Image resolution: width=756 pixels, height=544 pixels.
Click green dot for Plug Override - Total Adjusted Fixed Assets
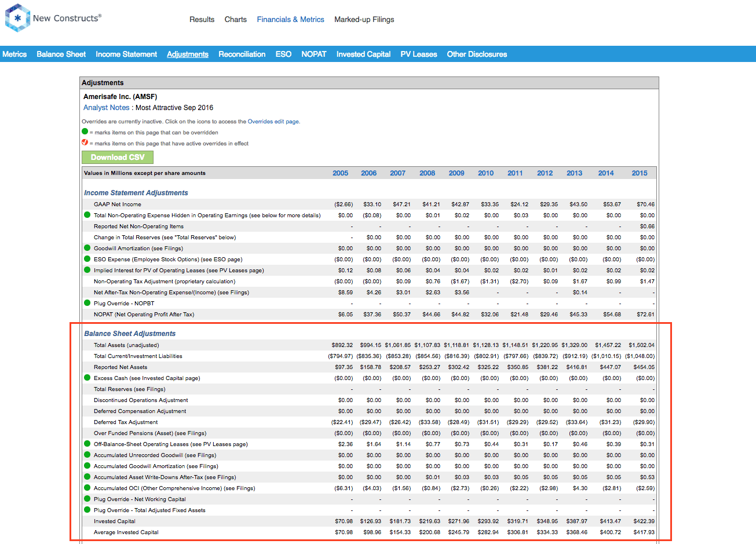[87, 510]
